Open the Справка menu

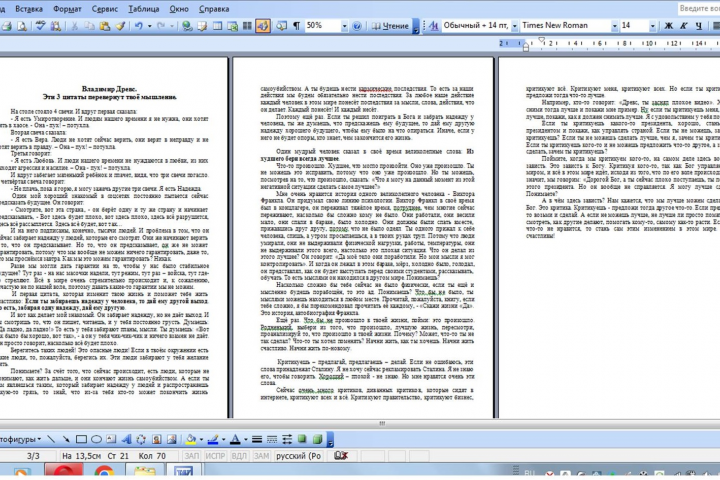click(x=214, y=9)
